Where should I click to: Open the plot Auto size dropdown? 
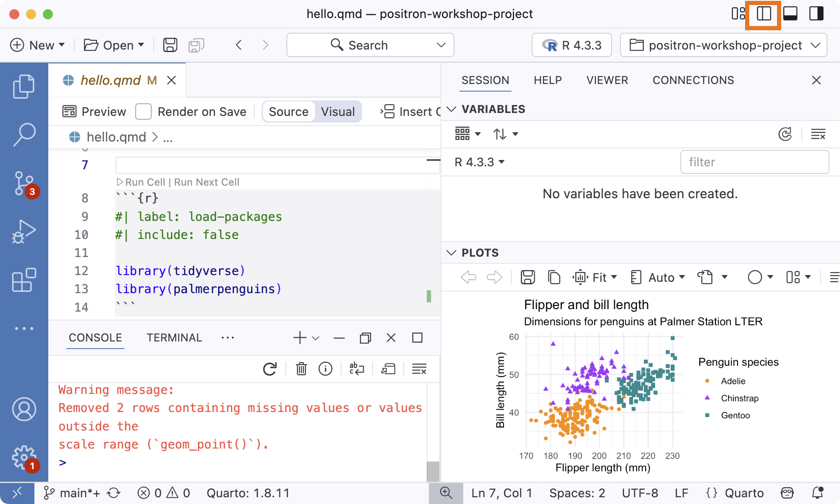pos(658,277)
